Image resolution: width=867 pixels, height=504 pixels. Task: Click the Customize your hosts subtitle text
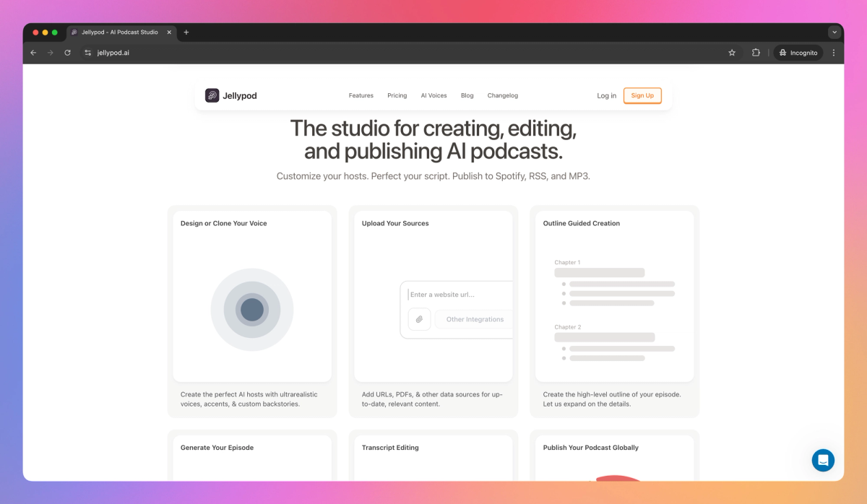(x=433, y=176)
